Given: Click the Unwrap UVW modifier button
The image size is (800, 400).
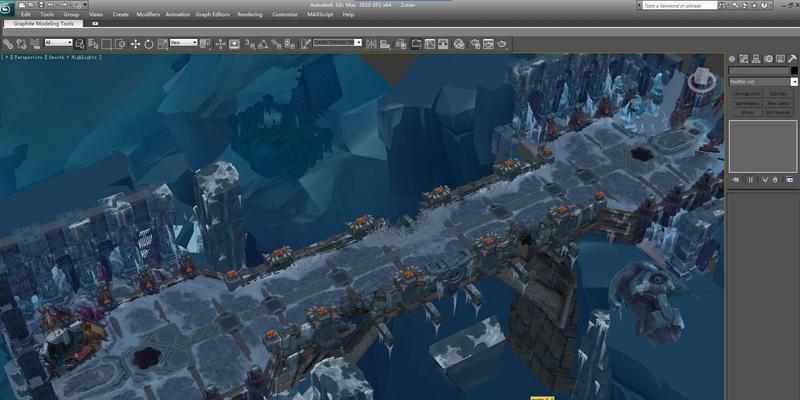Looking at the screenshot, I should (x=746, y=94).
